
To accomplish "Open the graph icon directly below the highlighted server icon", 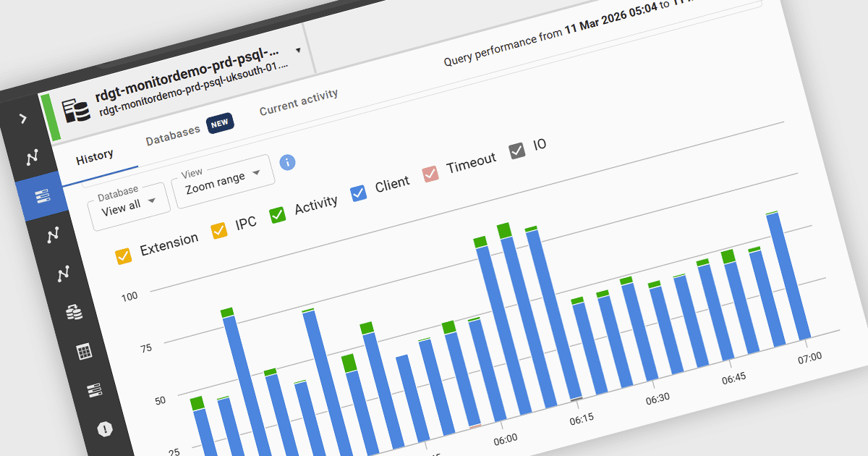I will [53, 235].
